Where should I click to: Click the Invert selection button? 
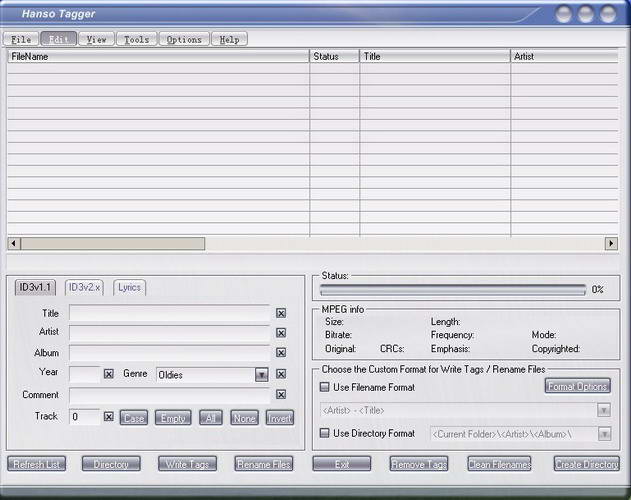[280, 418]
